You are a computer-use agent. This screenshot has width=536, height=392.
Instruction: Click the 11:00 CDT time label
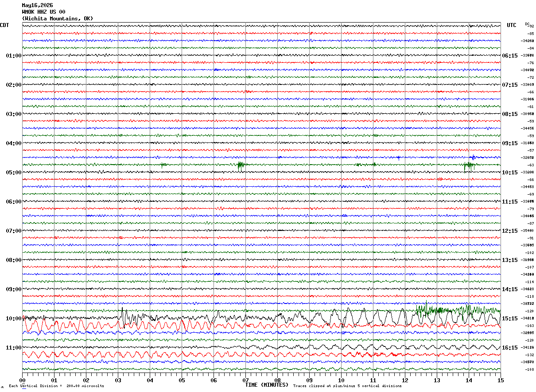(13, 348)
